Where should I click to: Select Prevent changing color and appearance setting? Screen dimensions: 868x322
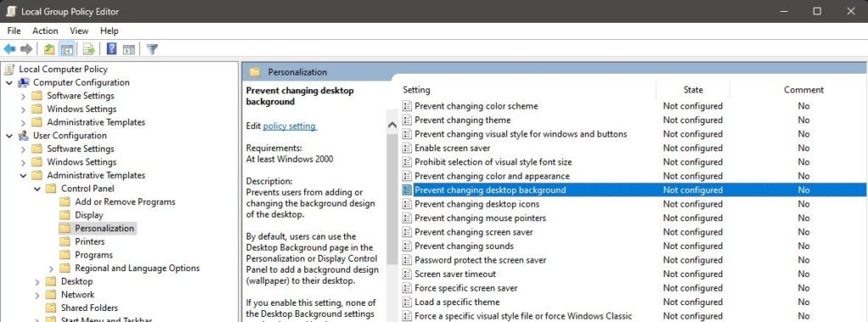pos(492,176)
